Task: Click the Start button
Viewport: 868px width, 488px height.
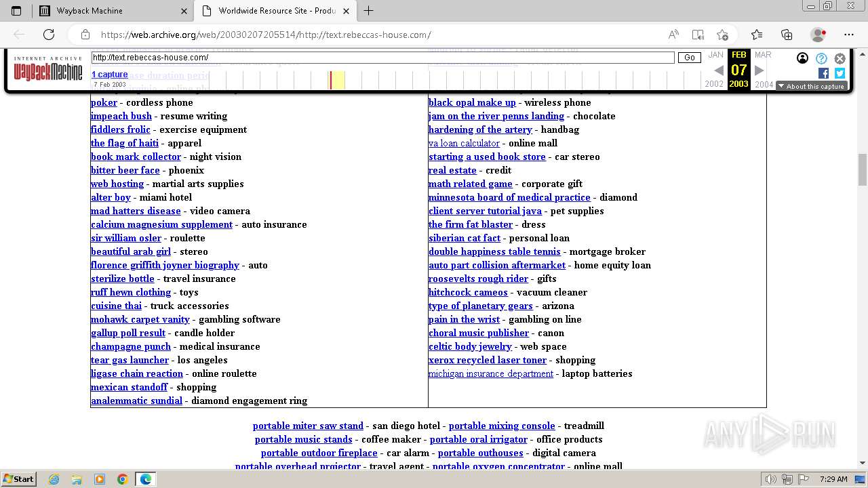Action: click(x=18, y=479)
